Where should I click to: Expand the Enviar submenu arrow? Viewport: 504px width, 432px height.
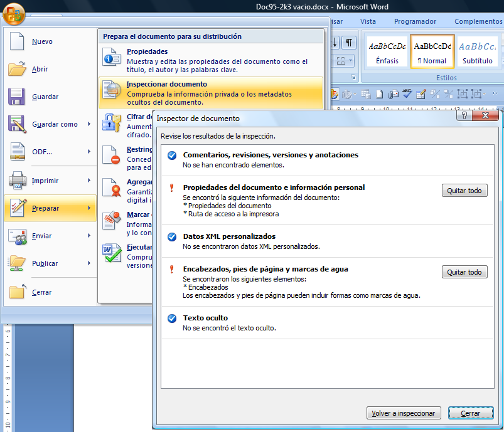pyautogui.click(x=89, y=236)
